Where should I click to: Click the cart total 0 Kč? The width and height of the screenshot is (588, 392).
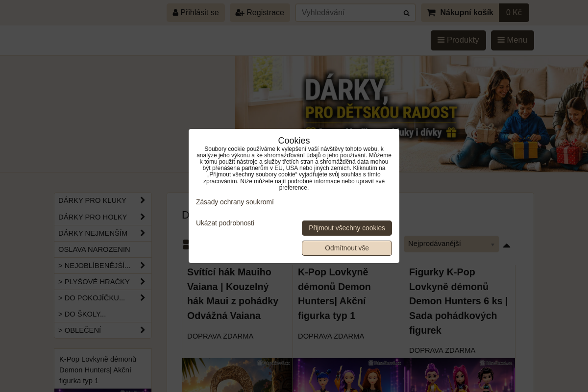pyautogui.click(x=514, y=13)
